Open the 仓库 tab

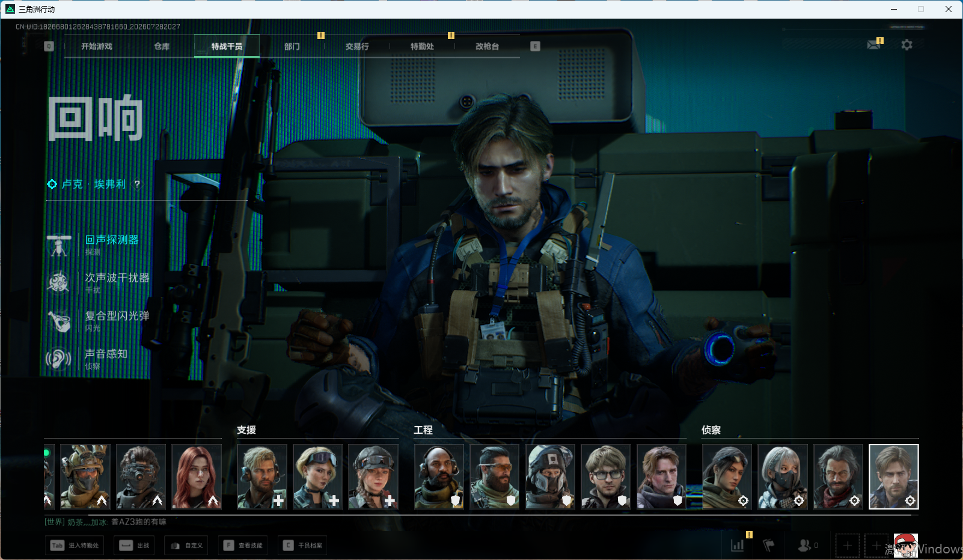tap(162, 46)
